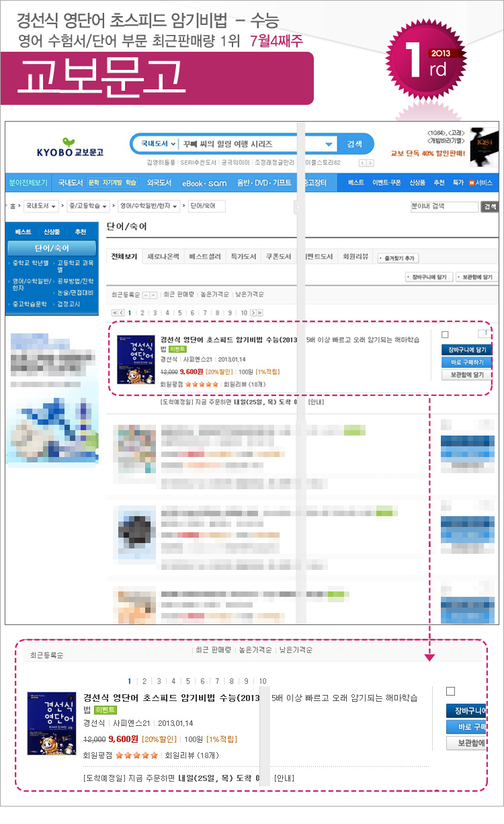Tick the checkbox for 경선식 영단어 in the main list
Screen dimensions: 504x824
[445, 335]
